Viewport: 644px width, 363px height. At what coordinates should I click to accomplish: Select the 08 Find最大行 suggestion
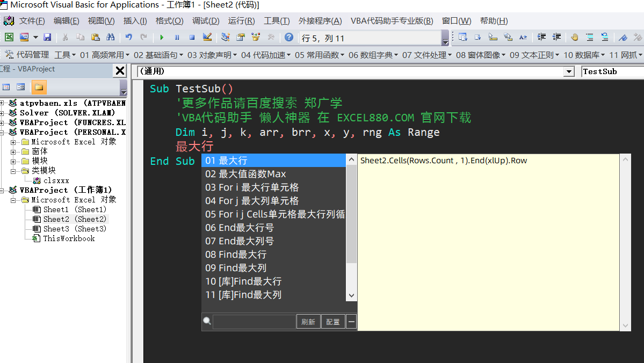273,254
